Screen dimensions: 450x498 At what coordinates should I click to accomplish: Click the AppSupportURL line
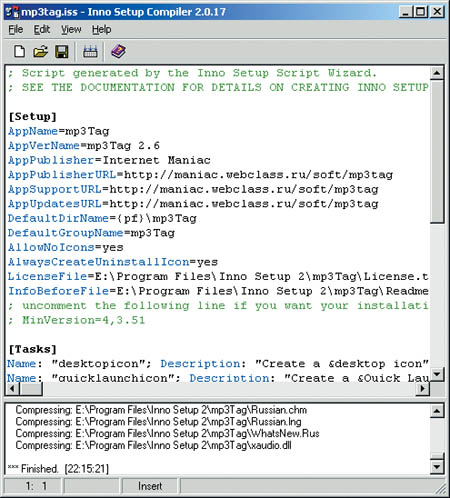click(193, 189)
